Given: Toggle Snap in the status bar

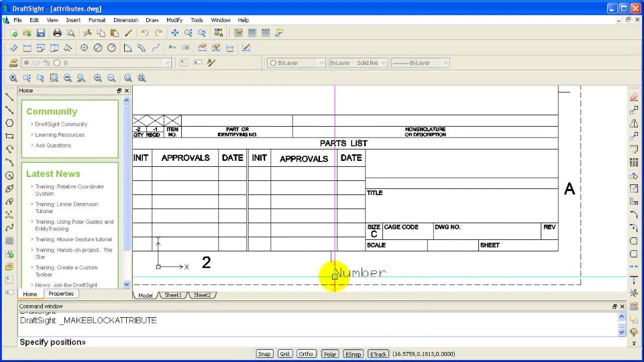Looking at the screenshot, I should pyautogui.click(x=264, y=354).
